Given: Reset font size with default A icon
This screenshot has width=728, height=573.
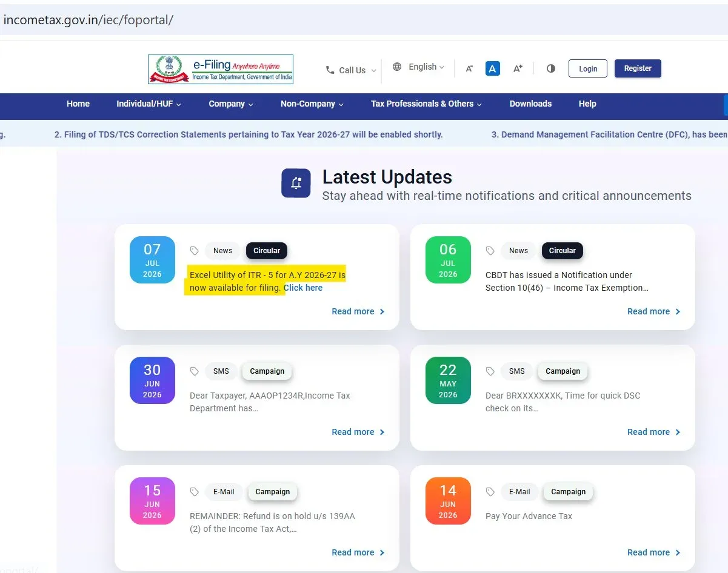Looking at the screenshot, I should tap(492, 68).
